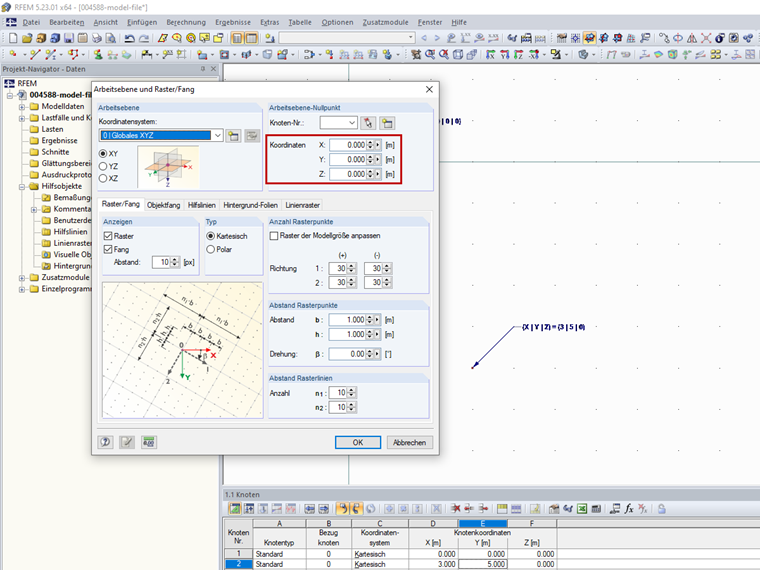Screen dimensions: 760x570
Task: Click the Save diskette icon
Action: click(x=69, y=38)
